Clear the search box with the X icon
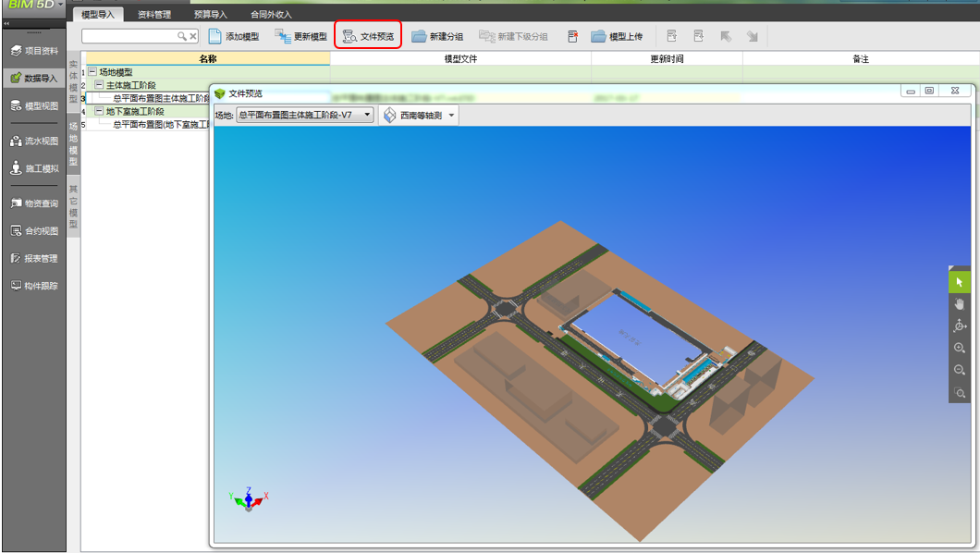The height and width of the screenshot is (553, 980). [193, 36]
